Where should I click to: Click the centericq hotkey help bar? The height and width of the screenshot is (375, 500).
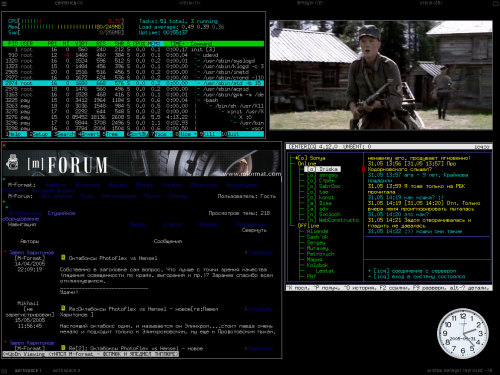(x=389, y=288)
